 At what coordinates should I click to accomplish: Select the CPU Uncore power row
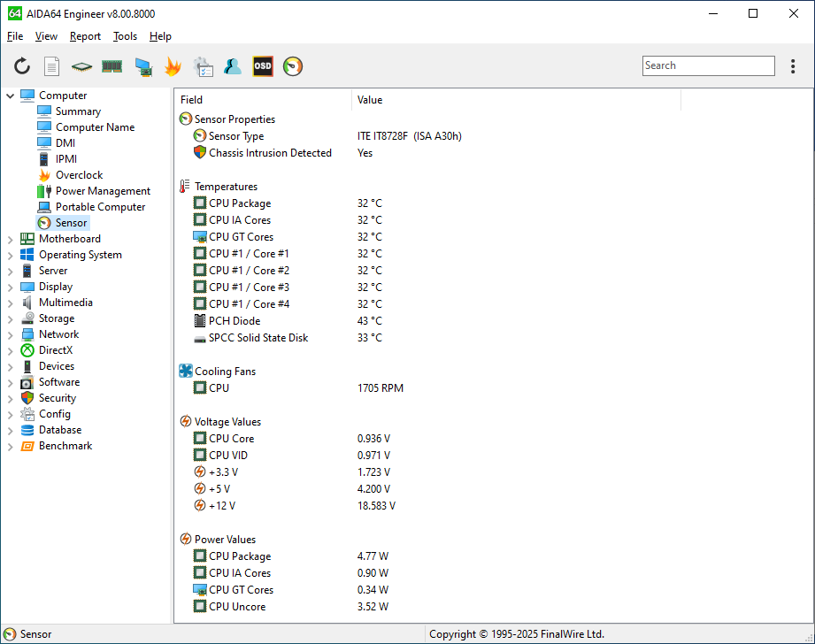coord(291,607)
